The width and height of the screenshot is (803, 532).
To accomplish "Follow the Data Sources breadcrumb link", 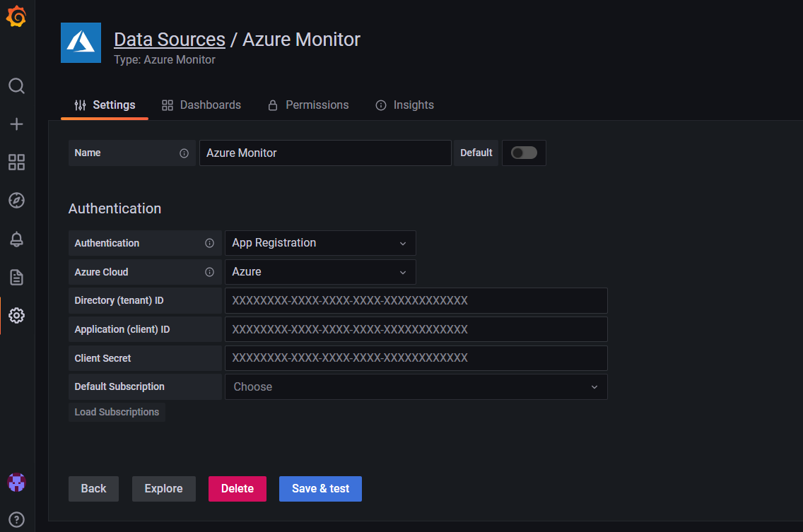I will coord(169,39).
